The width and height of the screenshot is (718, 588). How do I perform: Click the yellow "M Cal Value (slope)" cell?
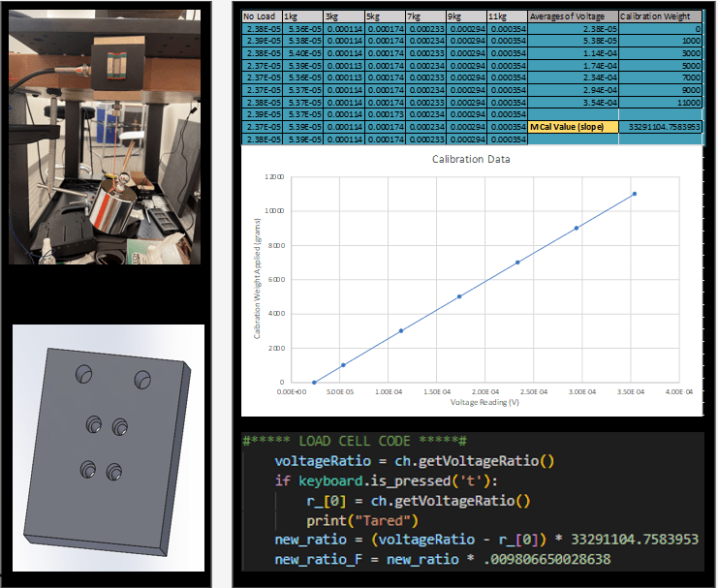572,126
